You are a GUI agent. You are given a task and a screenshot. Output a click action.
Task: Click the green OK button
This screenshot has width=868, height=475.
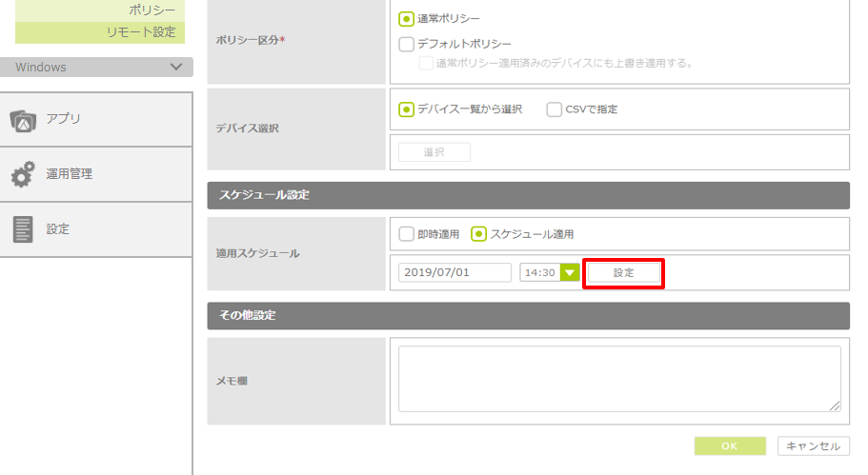[x=730, y=446]
